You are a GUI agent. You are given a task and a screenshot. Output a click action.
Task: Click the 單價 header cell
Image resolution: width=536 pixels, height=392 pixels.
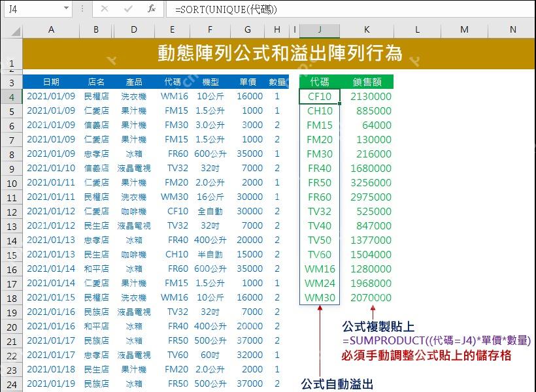click(248, 82)
